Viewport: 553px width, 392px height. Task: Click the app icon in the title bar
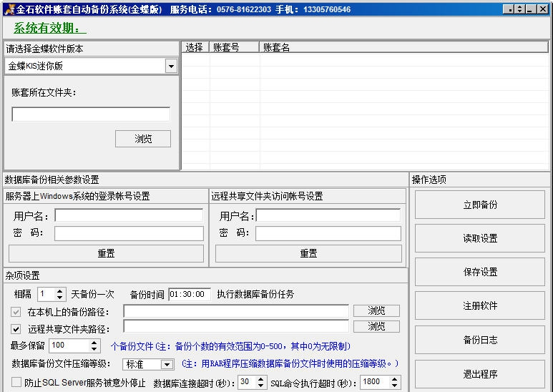tap(9, 9)
